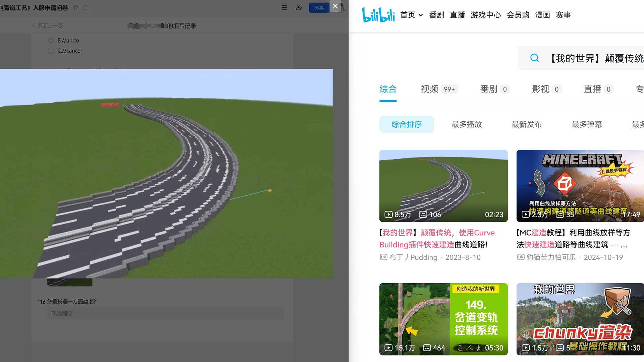The image size is (644, 362).
Task: Open the 岔道变轨控制系统 video thumbnail
Action: pos(443,319)
